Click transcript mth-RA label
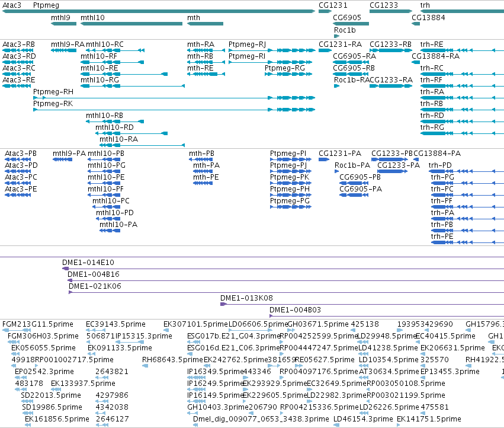Screen dimensions: 504x428 tap(201, 44)
